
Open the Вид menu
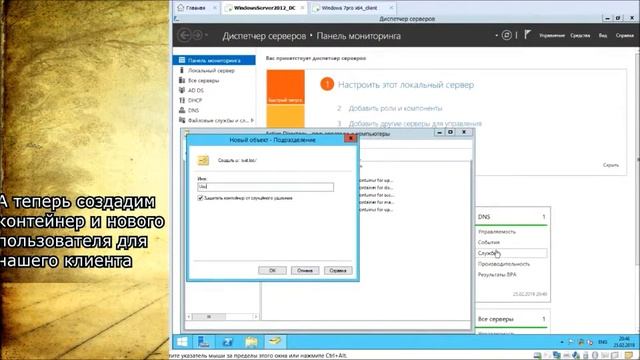point(603,36)
